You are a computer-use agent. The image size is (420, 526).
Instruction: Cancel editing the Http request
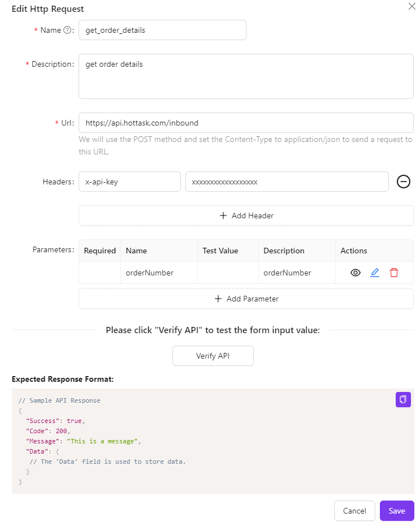[354, 511]
